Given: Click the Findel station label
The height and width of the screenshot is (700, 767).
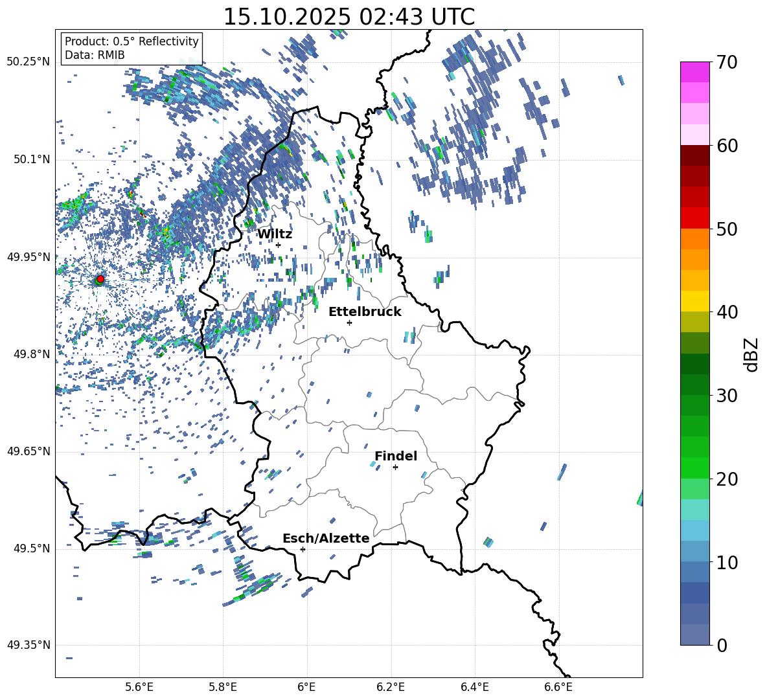Looking at the screenshot, I should tap(396, 456).
